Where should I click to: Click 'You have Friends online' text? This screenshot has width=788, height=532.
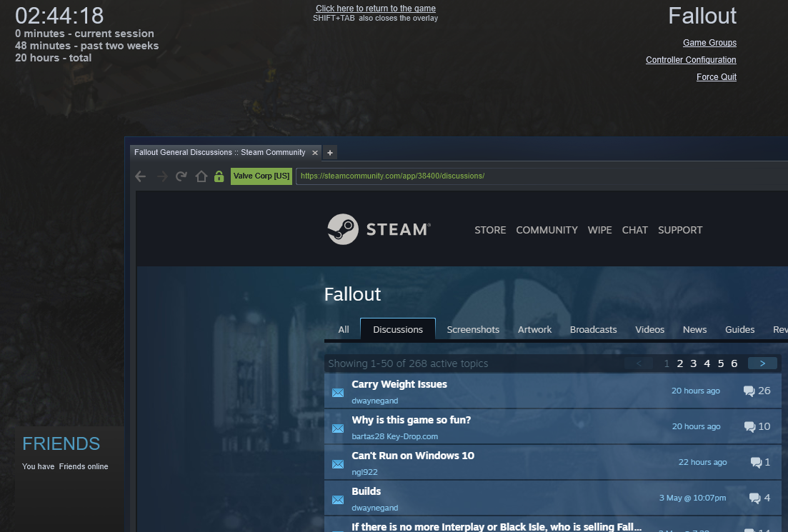[x=65, y=467]
